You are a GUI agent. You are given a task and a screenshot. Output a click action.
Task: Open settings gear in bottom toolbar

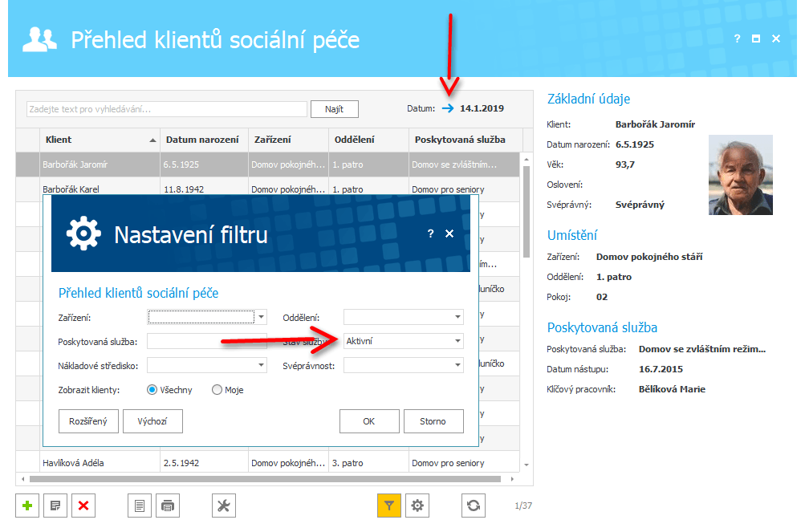pos(417,506)
